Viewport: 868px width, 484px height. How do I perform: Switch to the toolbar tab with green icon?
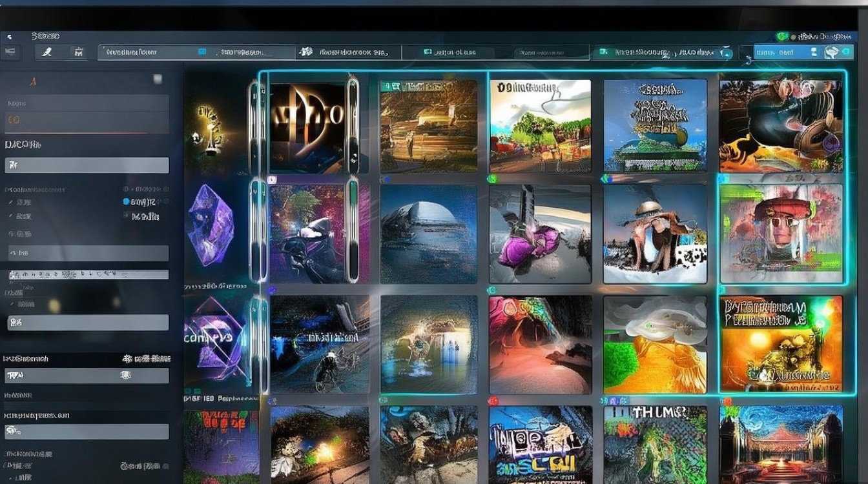pyautogui.click(x=665, y=52)
